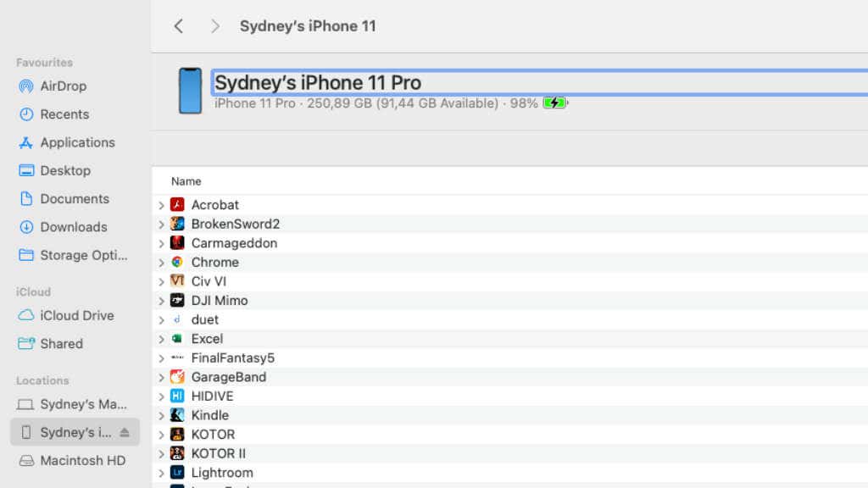Click the Desktop sidebar icon
Screen dimensions: 868x488
pyautogui.click(x=26, y=170)
